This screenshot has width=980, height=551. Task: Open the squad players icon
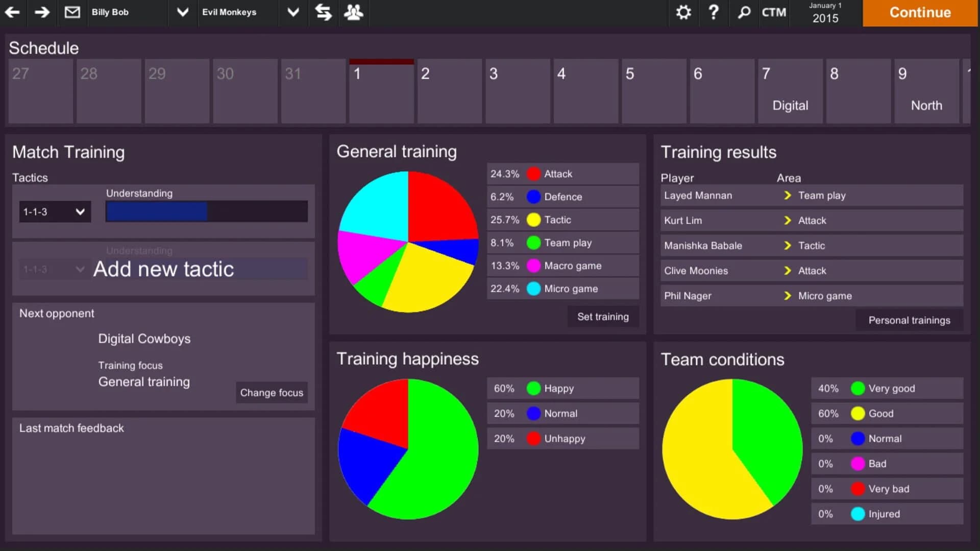tap(353, 12)
